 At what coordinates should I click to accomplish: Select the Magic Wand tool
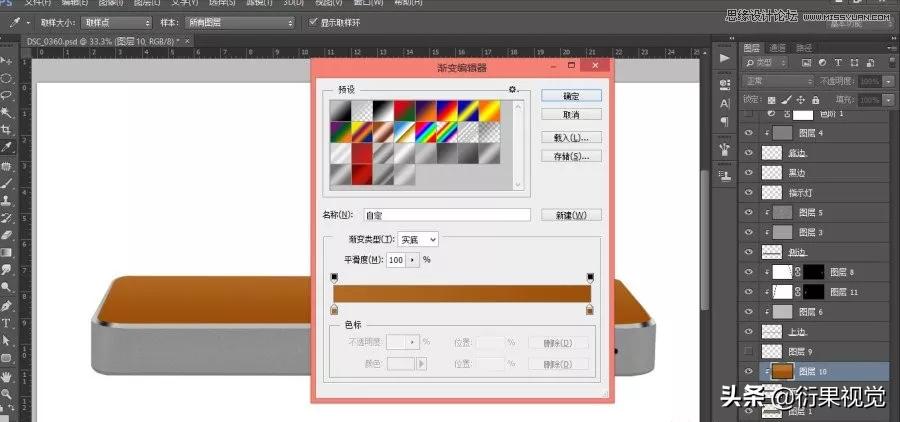pos(7,112)
